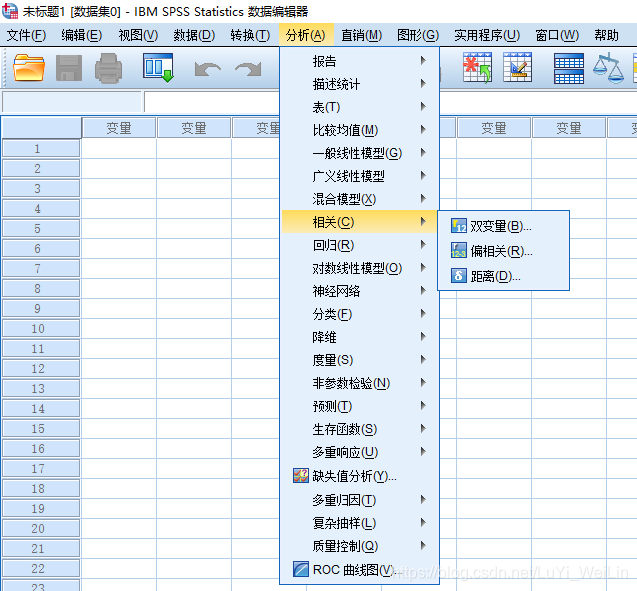
Task: Open the 数据(D) menu
Action: pos(194,35)
